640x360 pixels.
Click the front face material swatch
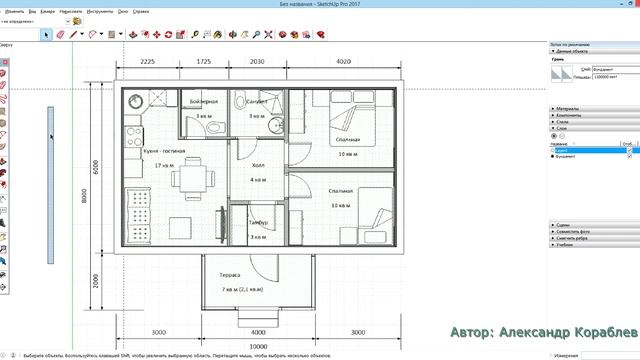tap(556, 74)
